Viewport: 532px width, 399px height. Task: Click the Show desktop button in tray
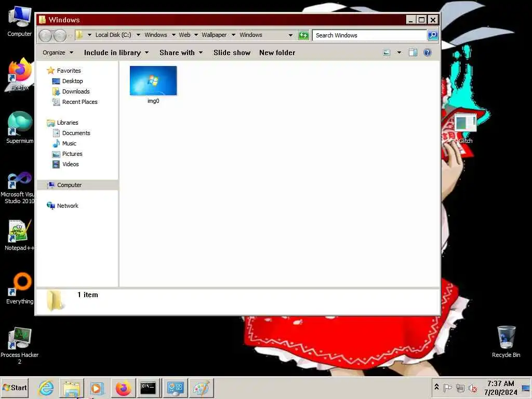pyautogui.click(x=526, y=388)
